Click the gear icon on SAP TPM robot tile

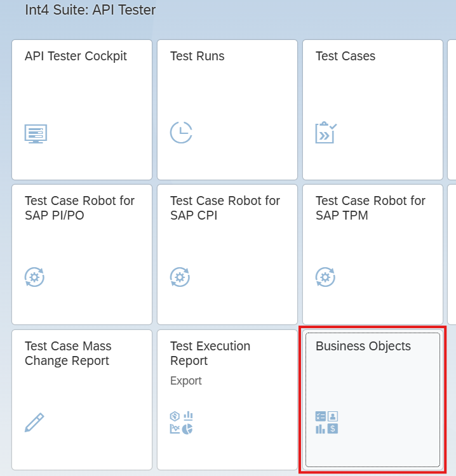point(326,277)
